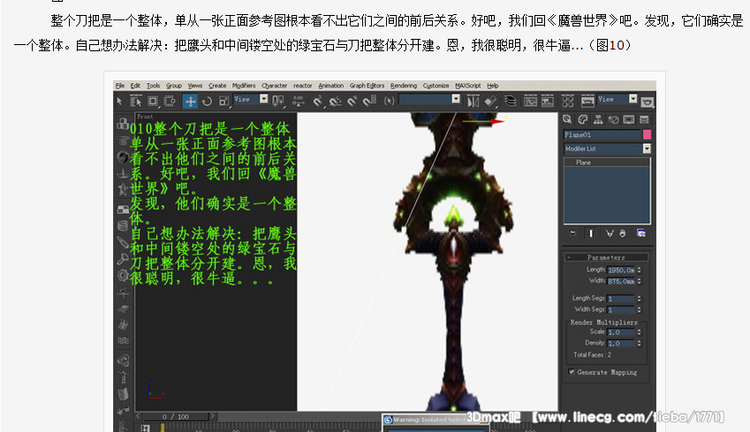The width and height of the screenshot is (750, 432).
Task: Open the MAXScript menu
Action: (x=468, y=86)
